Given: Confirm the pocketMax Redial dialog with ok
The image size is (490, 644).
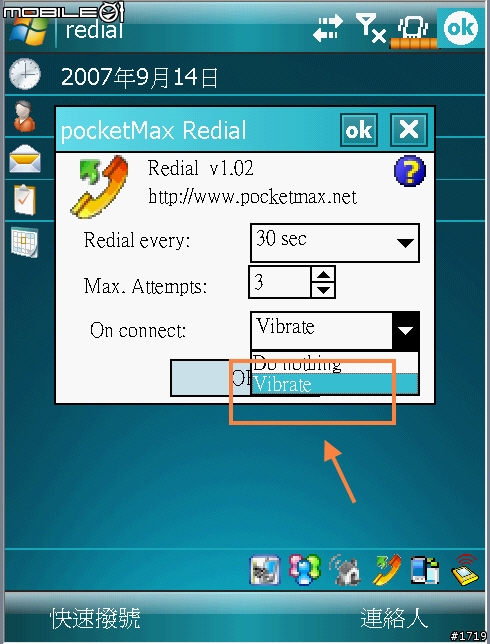Looking at the screenshot, I should 359,130.
